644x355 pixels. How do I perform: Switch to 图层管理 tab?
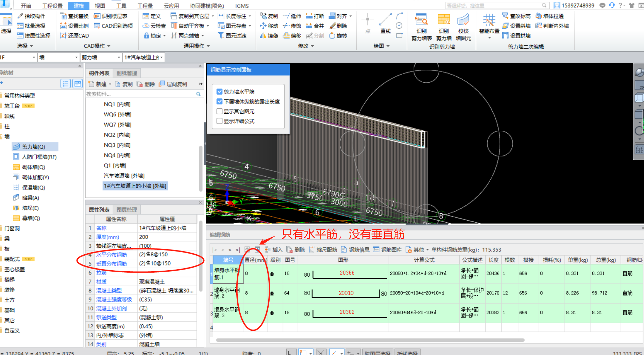[127, 210]
